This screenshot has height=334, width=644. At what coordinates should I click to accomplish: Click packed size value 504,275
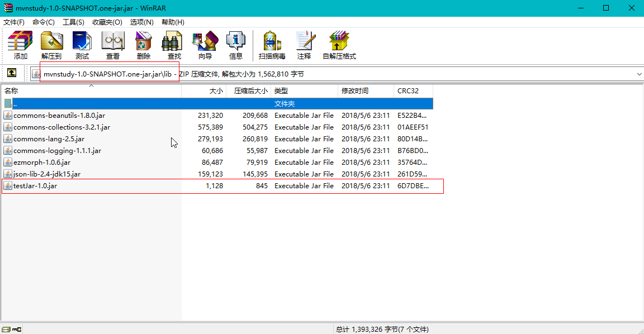tap(255, 127)
